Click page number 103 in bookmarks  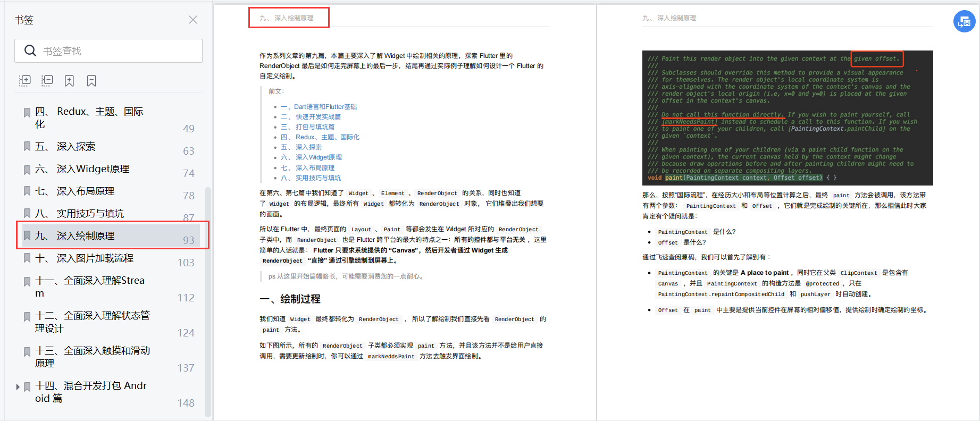[186, 263]
